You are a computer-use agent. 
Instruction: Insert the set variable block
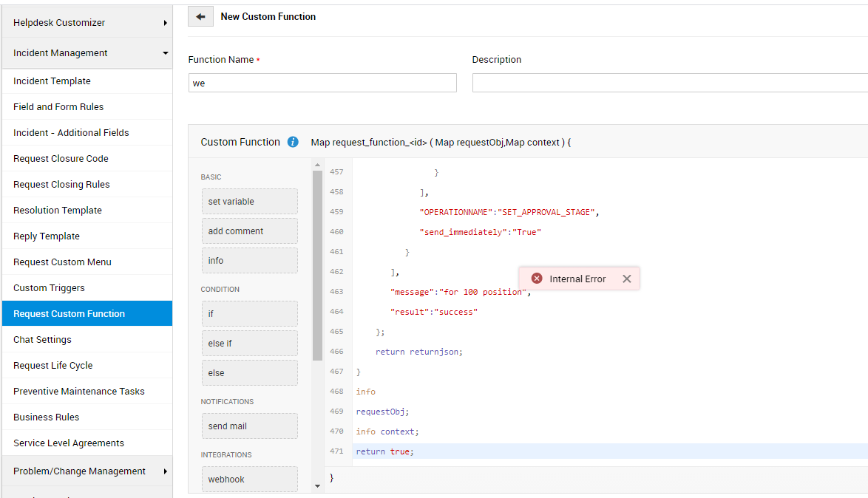tap(249, 202)
